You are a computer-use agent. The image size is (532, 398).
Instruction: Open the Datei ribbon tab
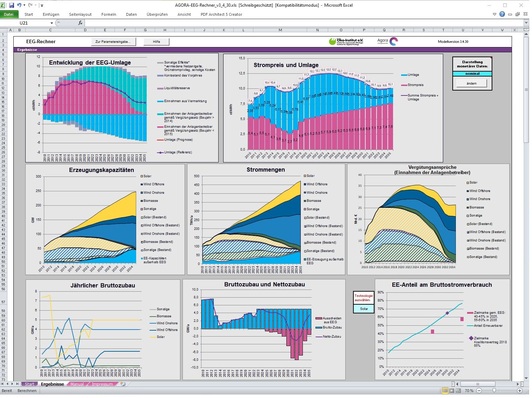(x=9, y=14)
